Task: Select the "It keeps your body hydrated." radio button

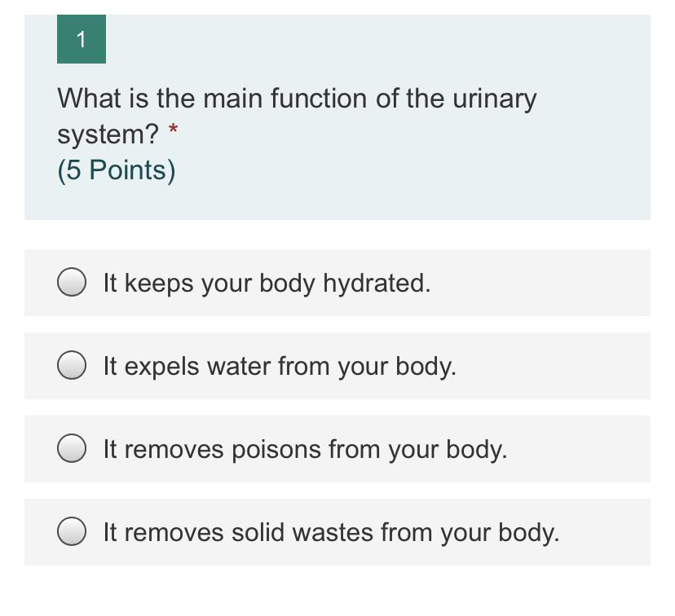Action: pyautogui.click(x=73, y=283)
